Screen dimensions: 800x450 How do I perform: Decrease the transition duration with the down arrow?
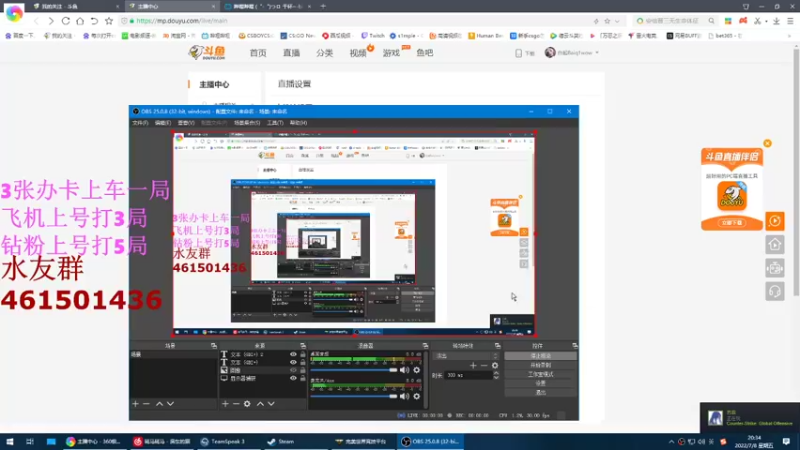pos(496,378)
